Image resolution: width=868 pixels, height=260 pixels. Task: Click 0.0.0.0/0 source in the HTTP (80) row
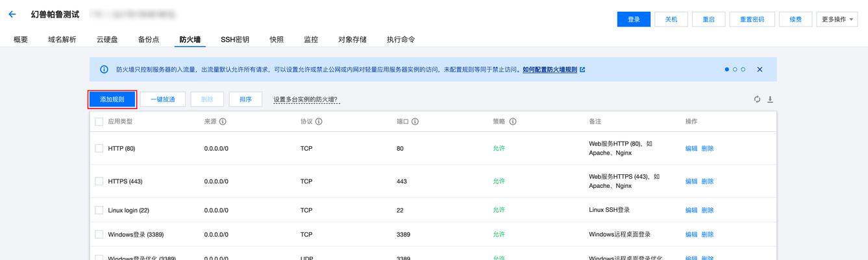pos(216,148)
